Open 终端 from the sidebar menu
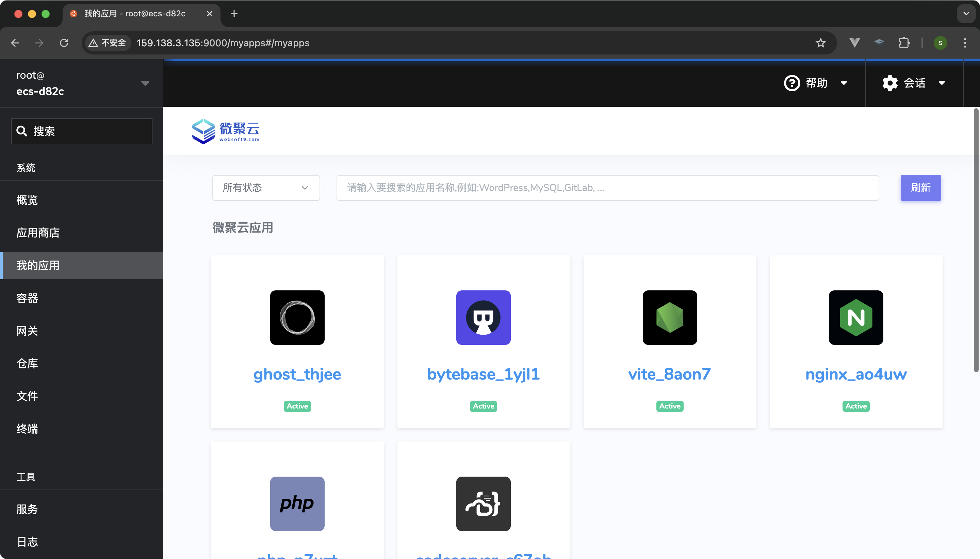Viewport: 980px width, 559px height. 27,429
